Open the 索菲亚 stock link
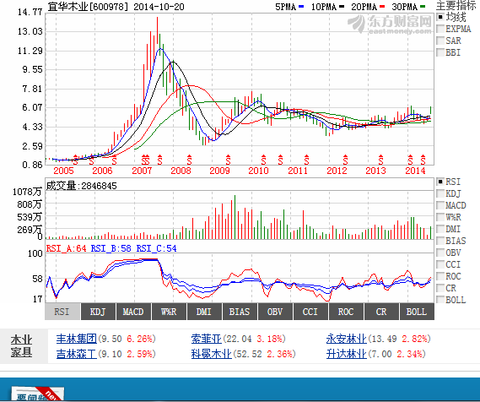The width and height of the screenshot is (480, 402). click(206, 339)
